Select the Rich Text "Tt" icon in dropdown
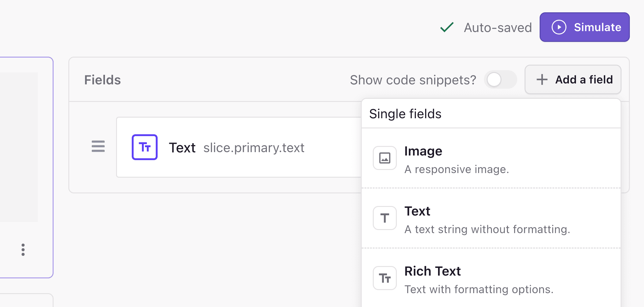Viewport: 644px width, 307px height. point(384,278)
